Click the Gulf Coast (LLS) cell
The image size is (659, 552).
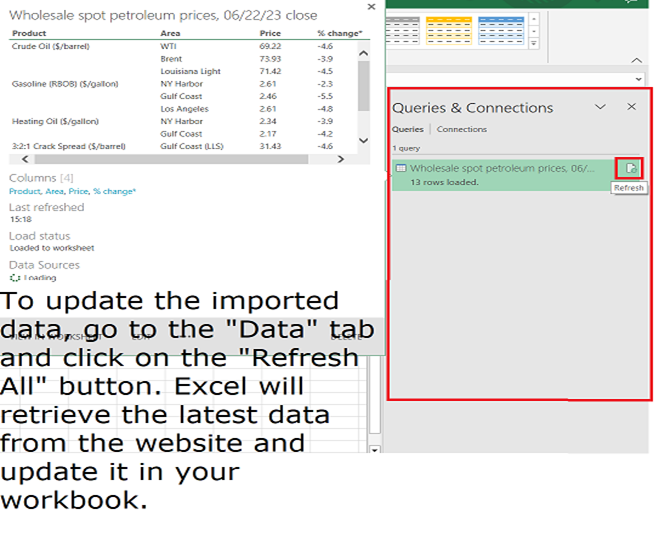point(192,146)
